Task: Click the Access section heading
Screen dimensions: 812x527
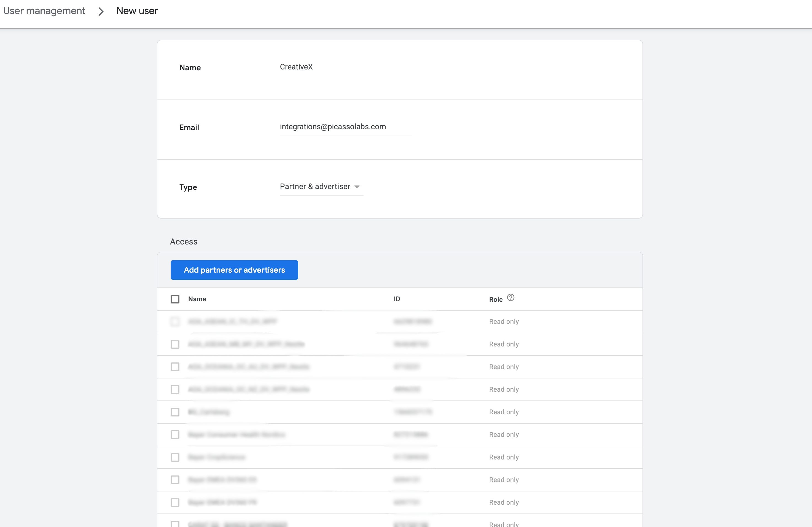Action: coord(184,242)
